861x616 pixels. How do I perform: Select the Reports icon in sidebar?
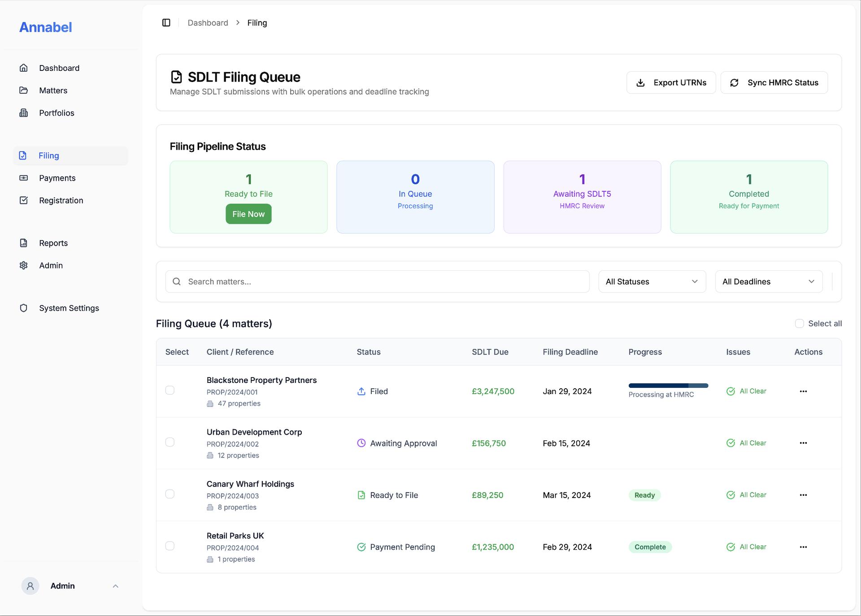pyautogui.click(x=24, y=243)
